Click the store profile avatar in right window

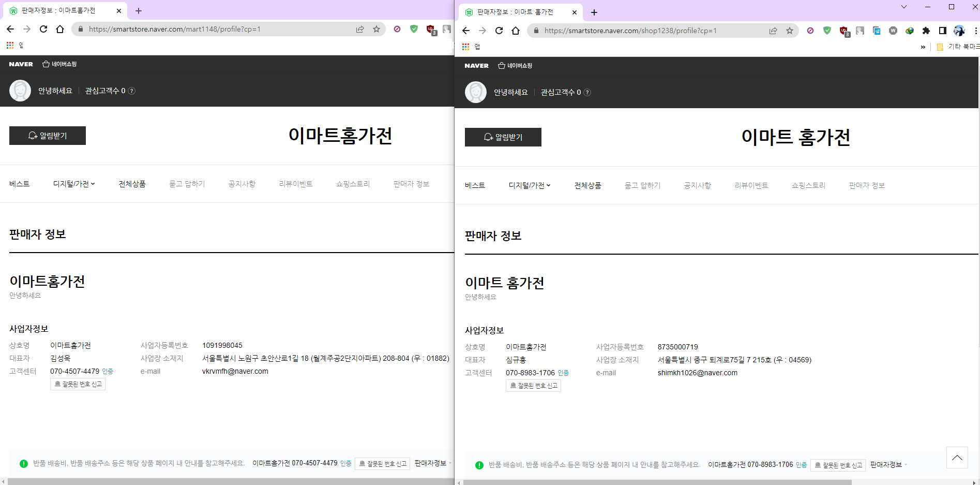476,92
